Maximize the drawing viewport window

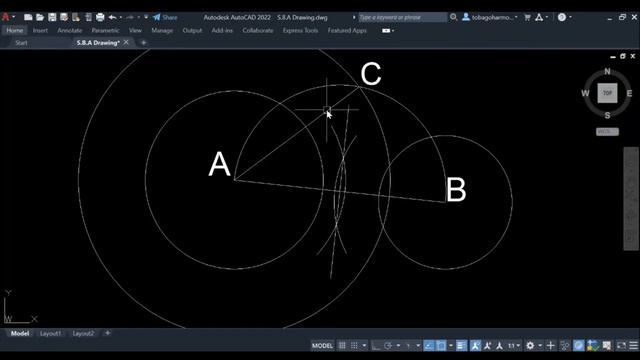[622, 56]
